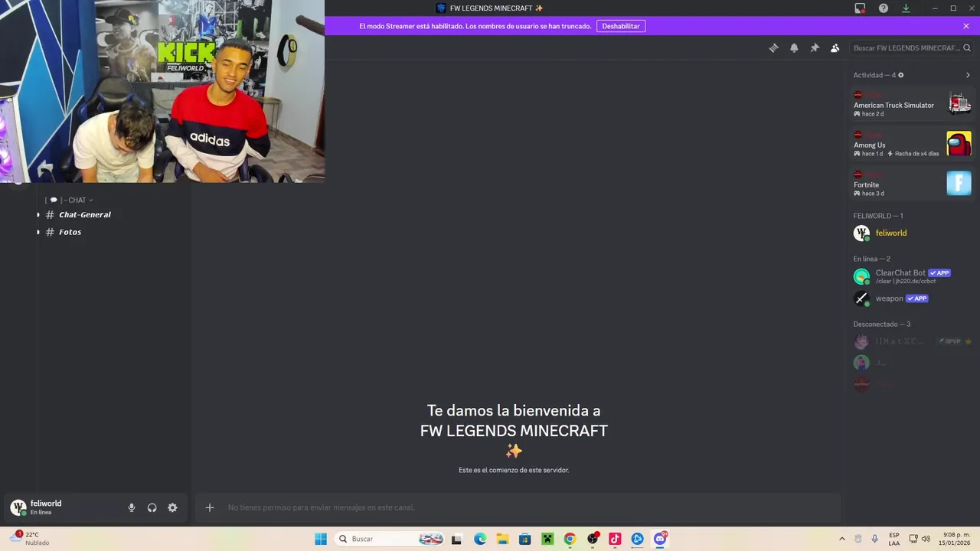The width and height of the screenshot is (980, 551).
Task: Open member feliworld in member list
Action: point(911,233)
